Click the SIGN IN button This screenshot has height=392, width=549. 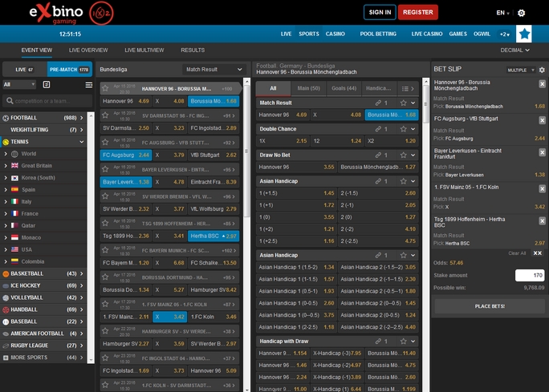[x=380, y=12]
